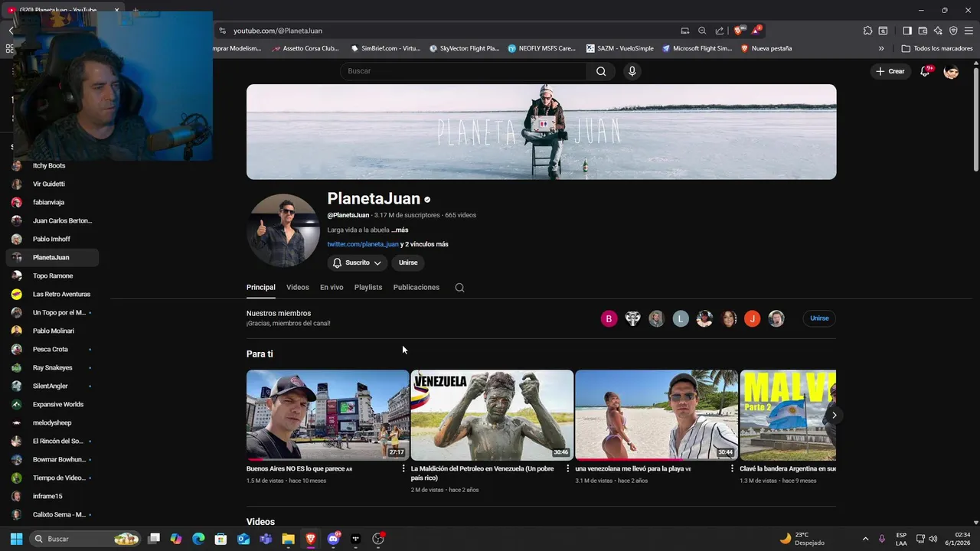Click the page vertical scrollbar
980x551 pixels.
coord(975,119)
